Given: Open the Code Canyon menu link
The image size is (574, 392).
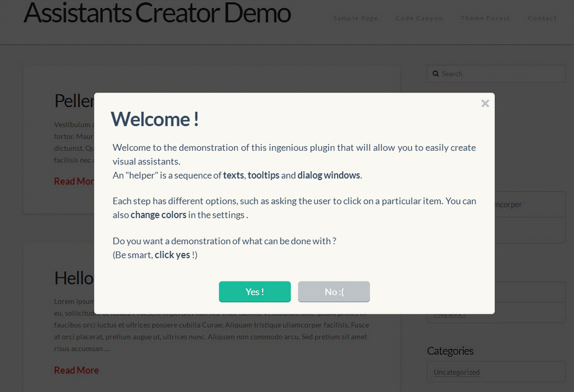Looking at the screenshot, I should point(419,18).
